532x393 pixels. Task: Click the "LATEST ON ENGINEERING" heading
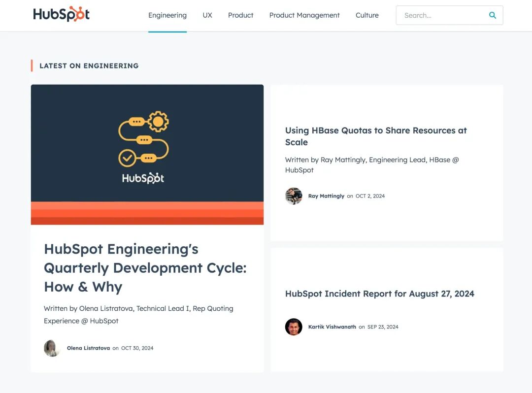point(89,66)
